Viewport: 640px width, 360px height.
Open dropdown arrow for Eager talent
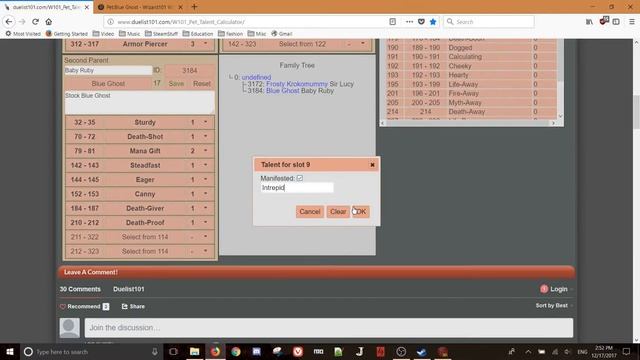click(205, 179)
